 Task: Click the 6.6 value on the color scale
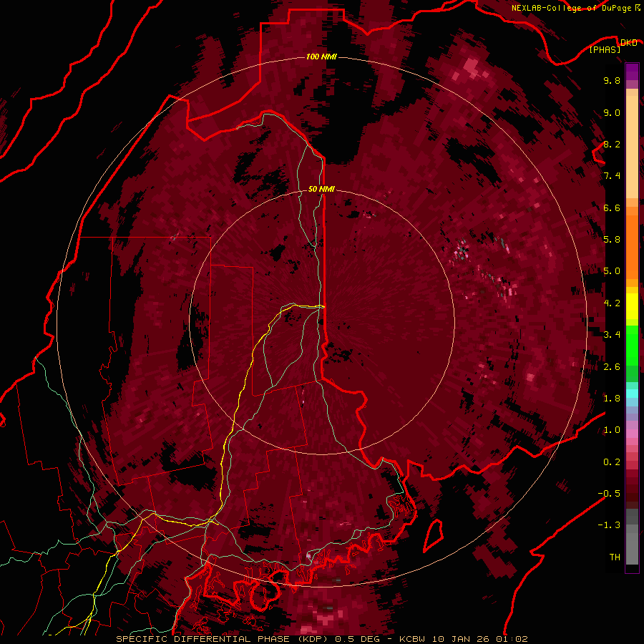(x=612, y=208)
